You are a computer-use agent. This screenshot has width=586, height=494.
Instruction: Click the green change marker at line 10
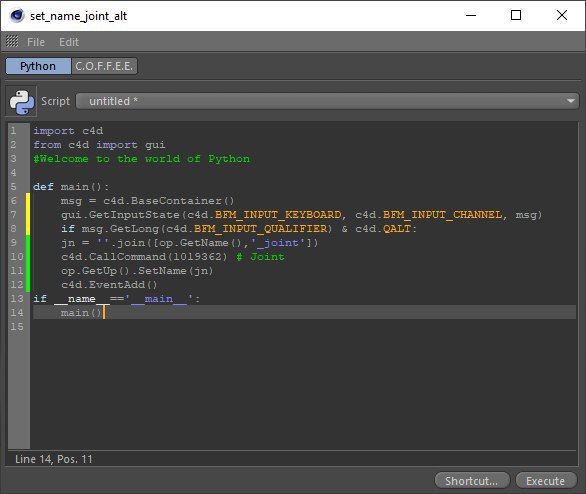(x=28, y=257)
